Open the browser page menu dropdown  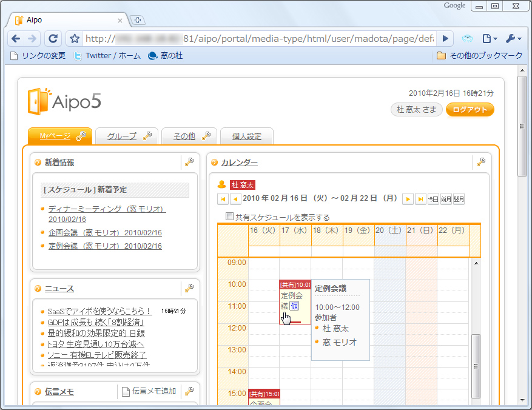[x=487, y=38]
